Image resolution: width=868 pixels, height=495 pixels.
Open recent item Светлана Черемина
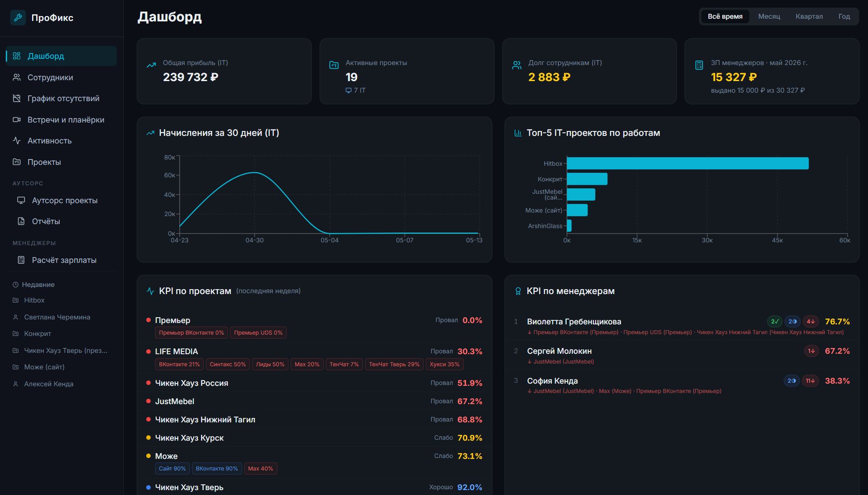[x=62, y=317]
